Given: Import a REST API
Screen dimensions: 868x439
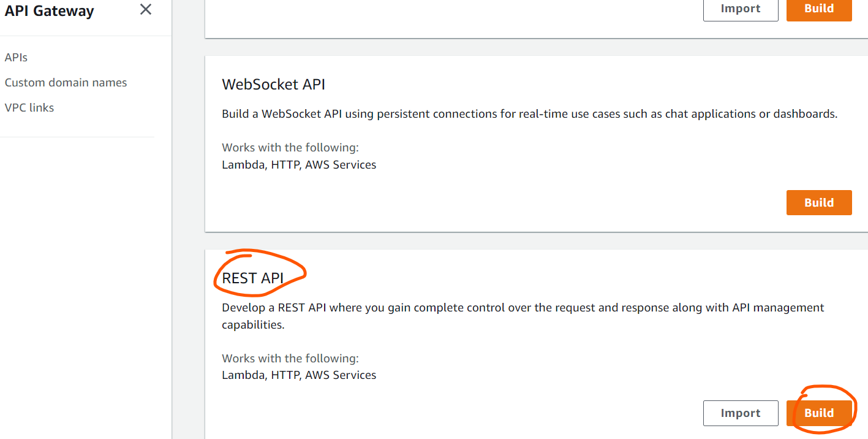Looking at the screenshot, I should 741,413.
